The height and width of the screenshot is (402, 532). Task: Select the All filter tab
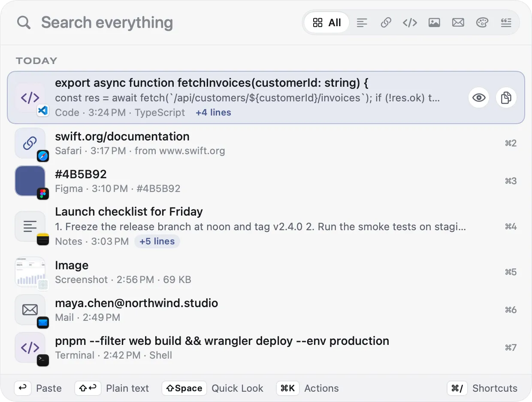click(x=327, y=22)
